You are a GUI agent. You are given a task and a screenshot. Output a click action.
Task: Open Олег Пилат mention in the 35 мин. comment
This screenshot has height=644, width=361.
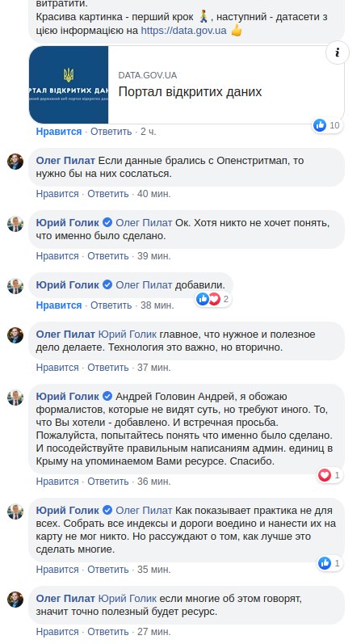(144, 511)
